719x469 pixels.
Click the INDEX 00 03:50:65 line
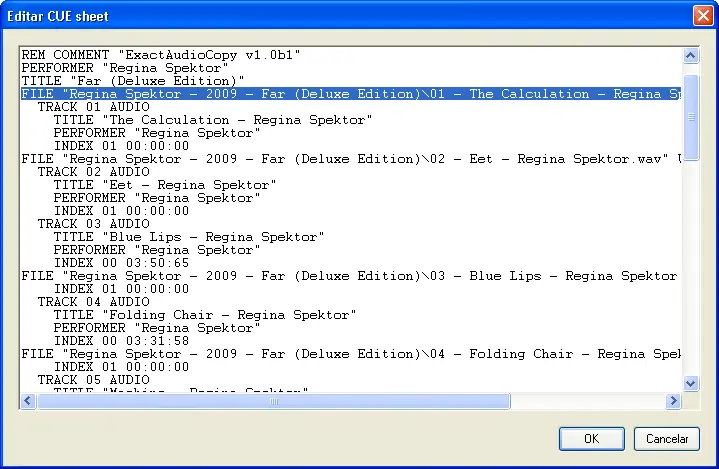click(x=122, y=263)
